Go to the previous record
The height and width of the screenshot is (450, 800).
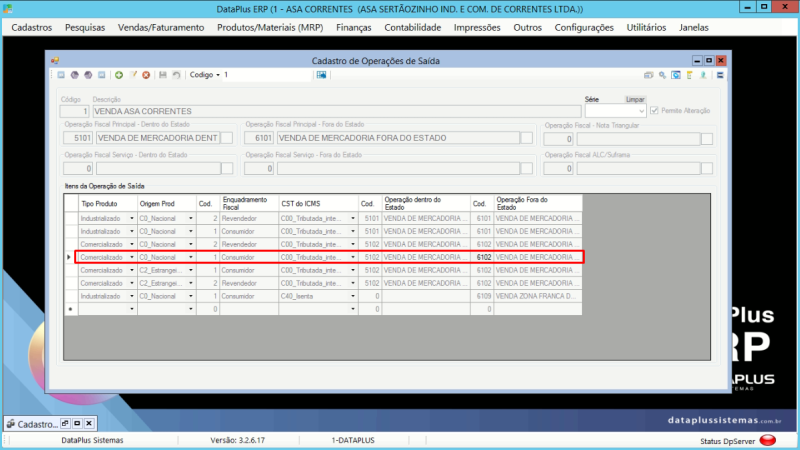tap(74, 75)
